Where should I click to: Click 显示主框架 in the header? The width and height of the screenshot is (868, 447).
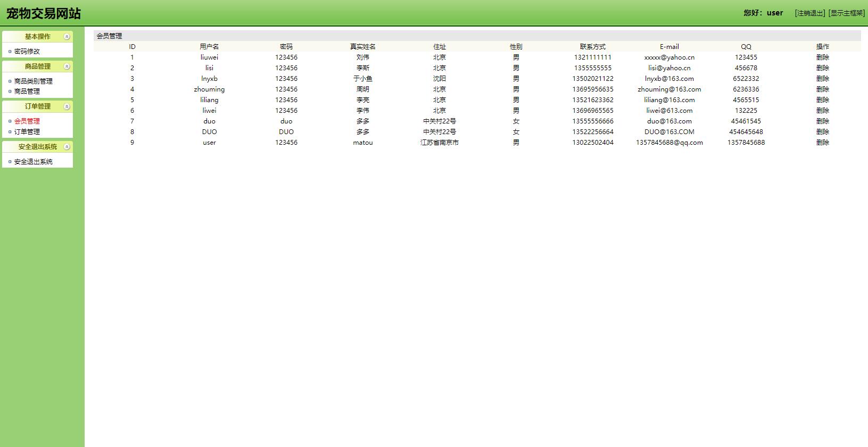click(x=846, y=13)
